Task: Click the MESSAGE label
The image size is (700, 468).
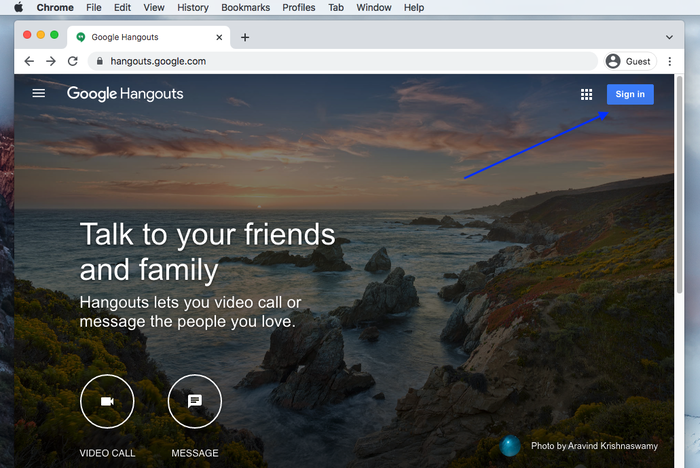Action: 195,453
